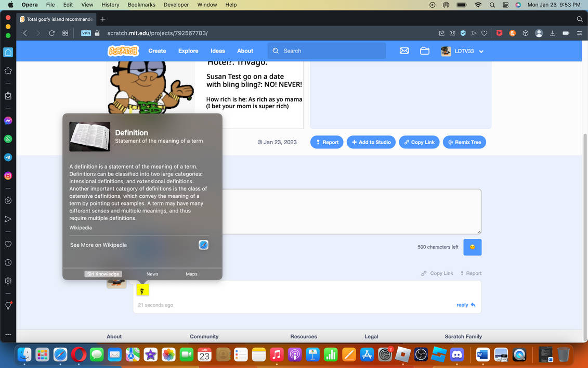Open Discord from the Dock
Screen dimensions: 588x368
point(457,354)
